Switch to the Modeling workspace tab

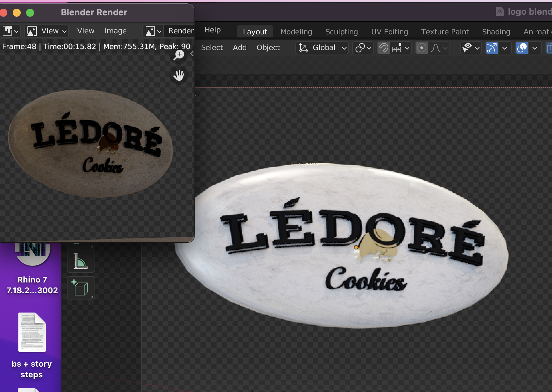(x=296, y=32)
